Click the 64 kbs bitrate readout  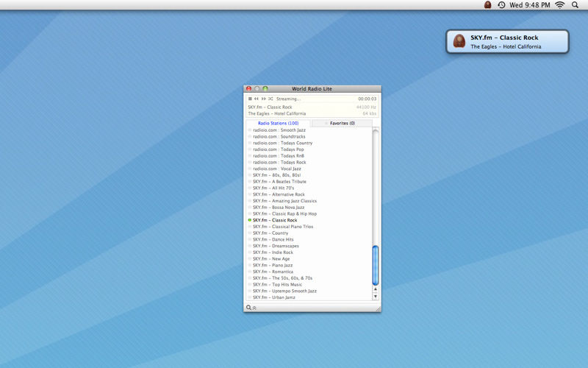(x=370, y=113)
